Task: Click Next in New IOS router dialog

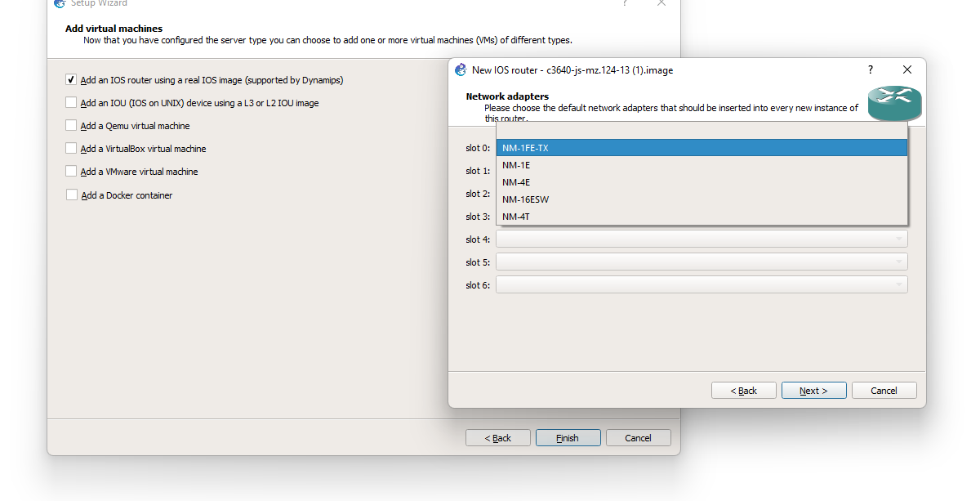Action: coord(814,391)
